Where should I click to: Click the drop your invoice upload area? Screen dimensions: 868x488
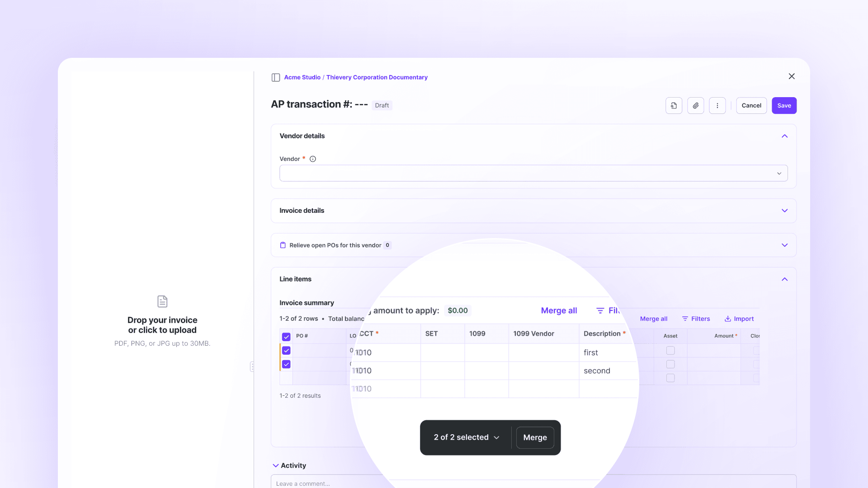coord(162,321)
